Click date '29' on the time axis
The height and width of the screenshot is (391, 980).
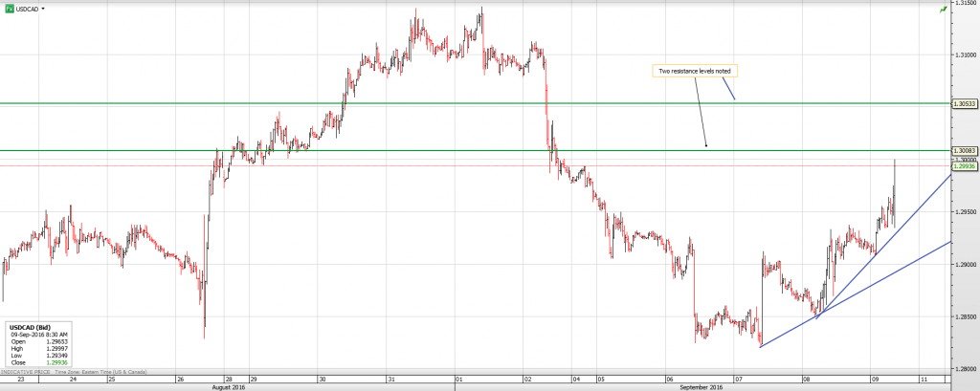[x=253, y=380]
